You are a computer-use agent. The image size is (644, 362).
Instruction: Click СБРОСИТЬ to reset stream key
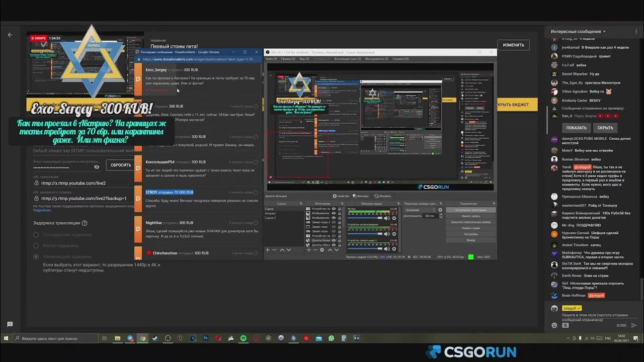(x=120, y=165)
